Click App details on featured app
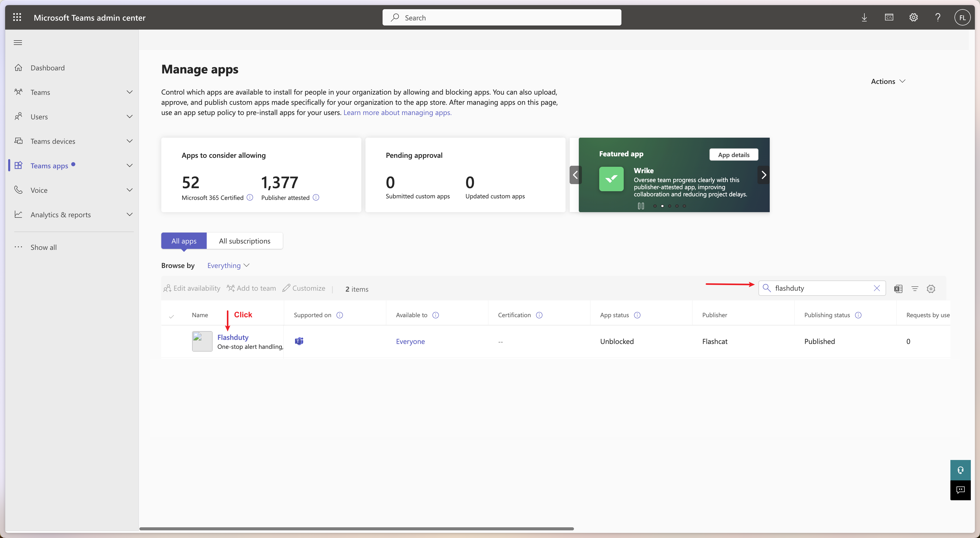980x538 pixels. point(733,155)
